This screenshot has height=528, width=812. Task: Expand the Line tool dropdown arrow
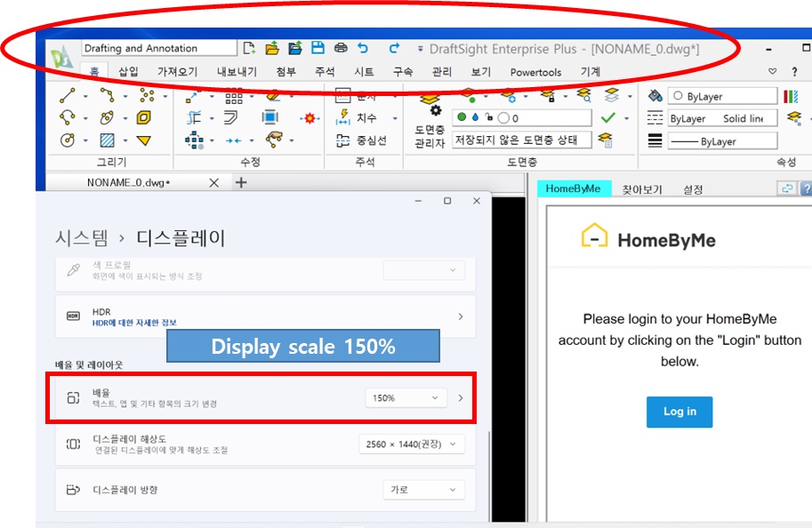tap(84, 96)
